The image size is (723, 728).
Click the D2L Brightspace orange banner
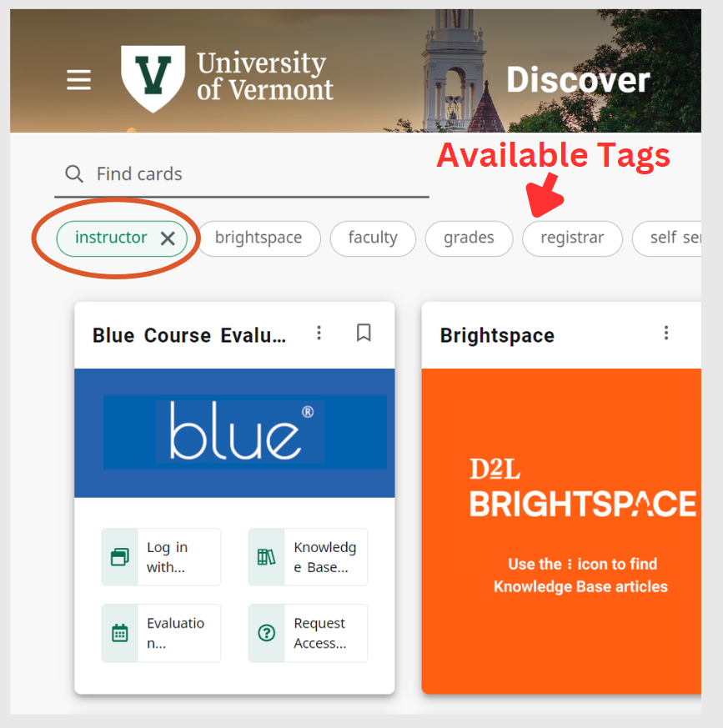pyautogui.click(x=561, y=530)
